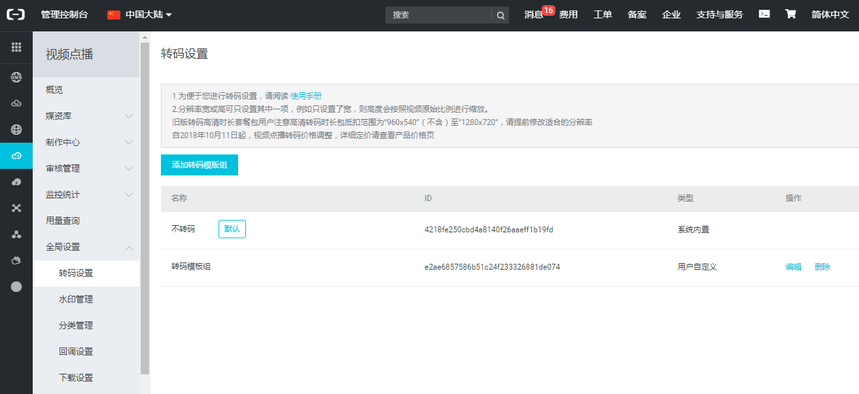
Task: Open the 企业 enterprise menu
Action: pos(671,15)
